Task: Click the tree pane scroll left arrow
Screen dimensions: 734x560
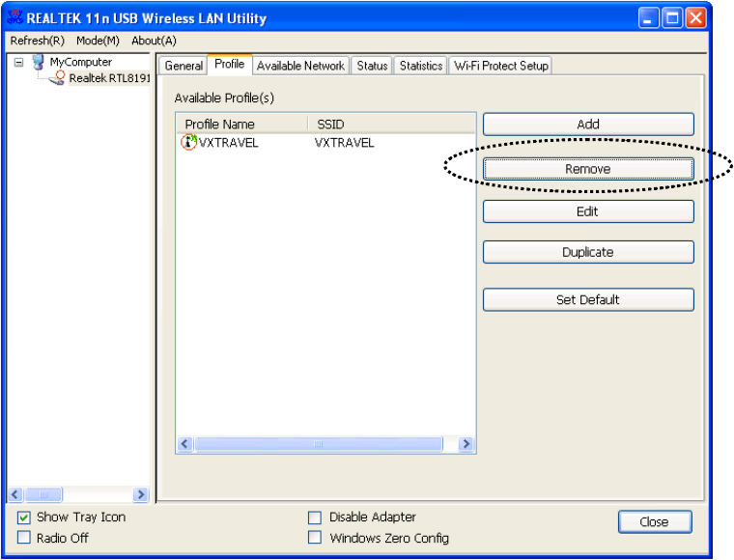Action: coord(15,494)
